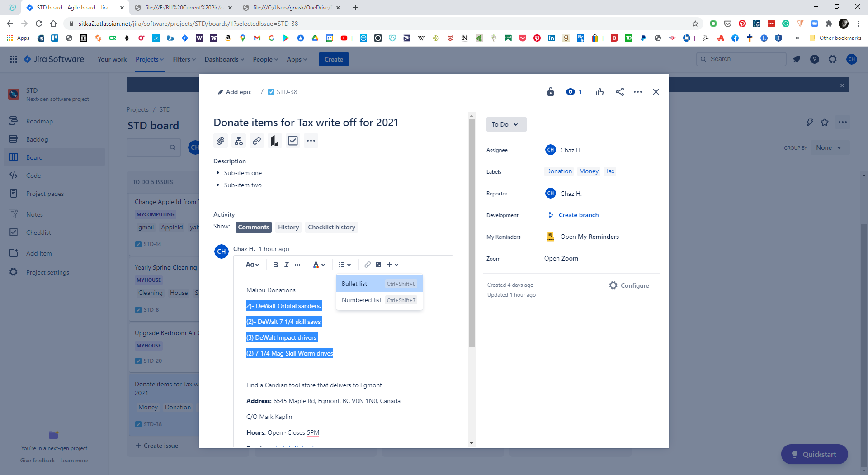The height and width of the screenshot is (475, 868).
Task: Click the Tax label
Action: [610, 171]
